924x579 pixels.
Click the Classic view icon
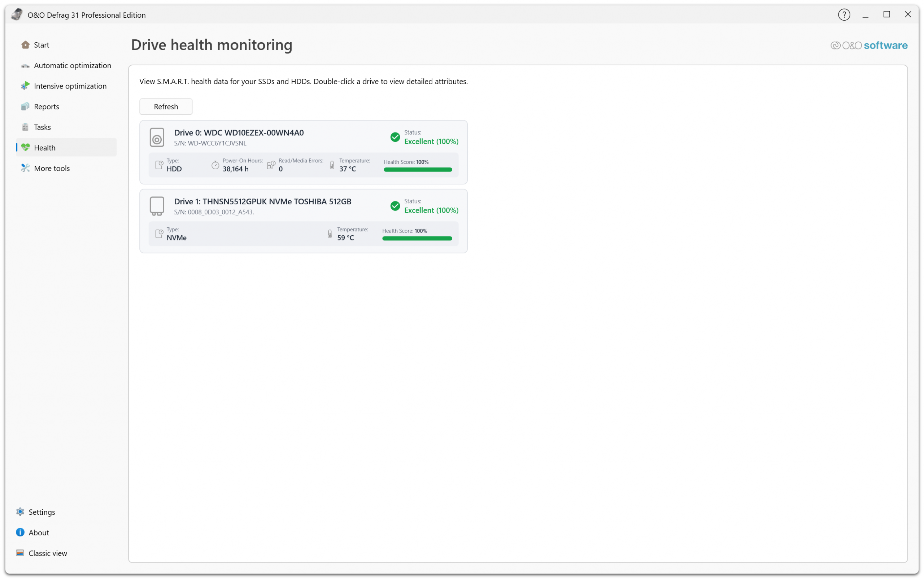pyautogui.click(x=20, y=553)
